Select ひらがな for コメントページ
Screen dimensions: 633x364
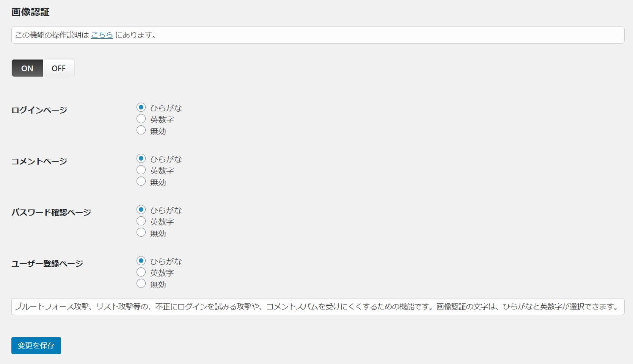(141, 159)
